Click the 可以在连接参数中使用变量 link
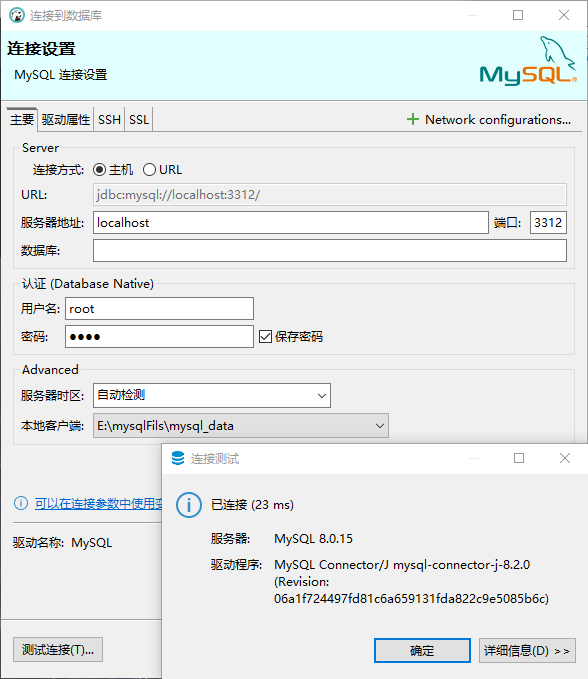The height and width of the screenshot is (679, 588). tap(99, 503)
